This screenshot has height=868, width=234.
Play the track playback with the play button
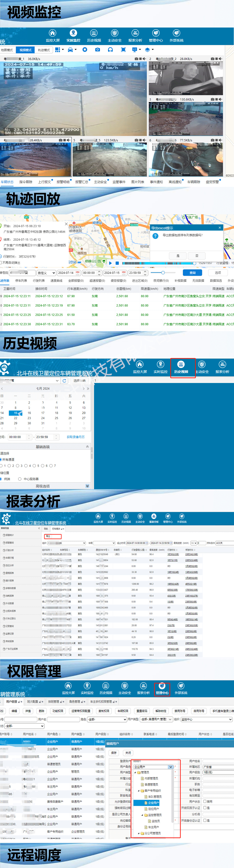point(110,263)
